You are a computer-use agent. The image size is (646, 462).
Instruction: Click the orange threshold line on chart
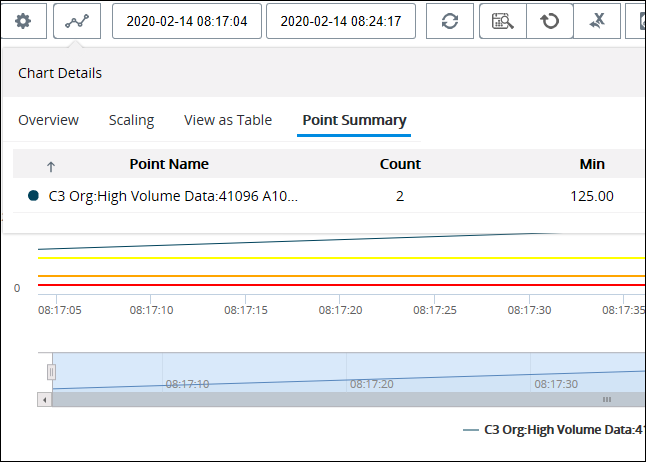(341, 276)
